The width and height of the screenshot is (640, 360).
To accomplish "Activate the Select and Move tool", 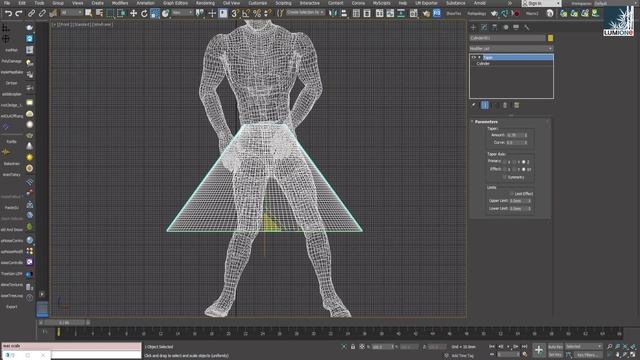I will (133, 13).
